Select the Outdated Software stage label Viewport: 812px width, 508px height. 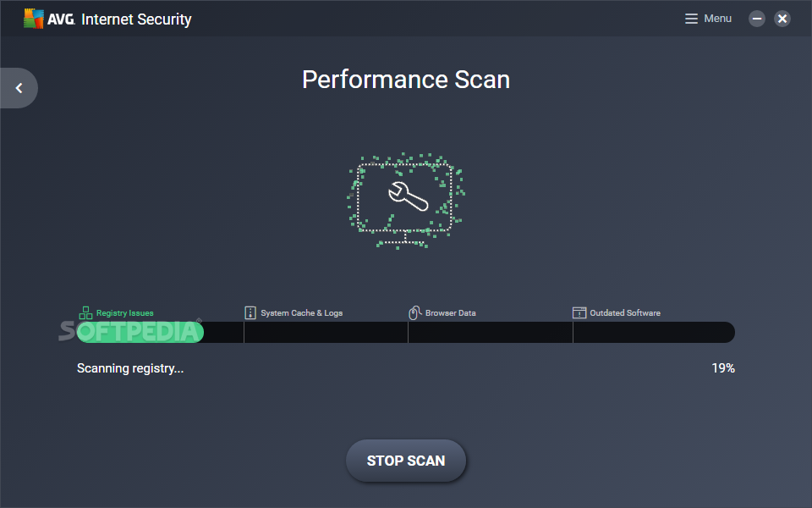click(x=625, y=313)
